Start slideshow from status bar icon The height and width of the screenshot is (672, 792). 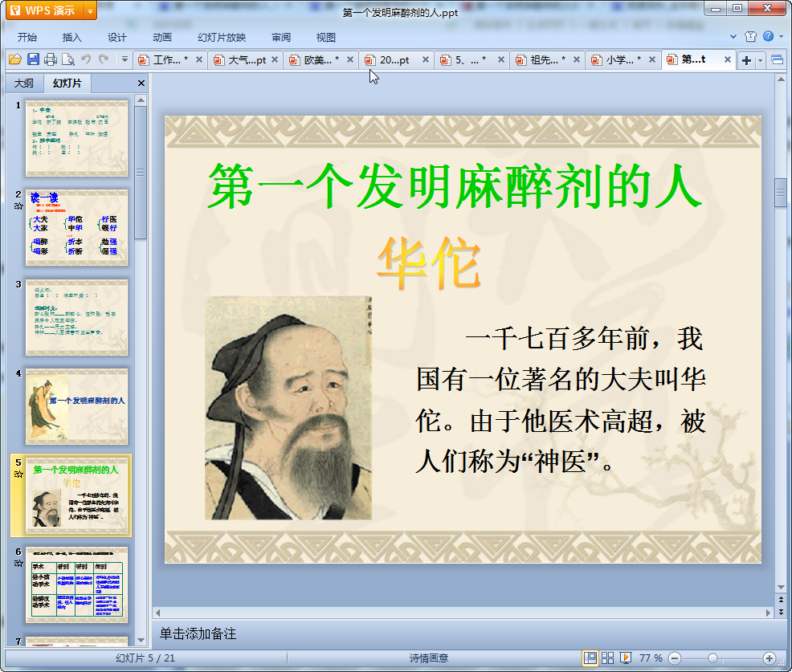(625, 658)
